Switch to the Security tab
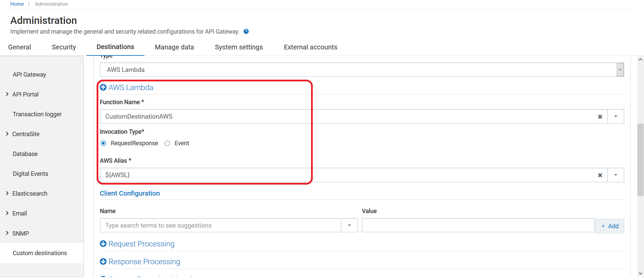Image resolution: width=644 pixels, height=278 pixels. 64,47
